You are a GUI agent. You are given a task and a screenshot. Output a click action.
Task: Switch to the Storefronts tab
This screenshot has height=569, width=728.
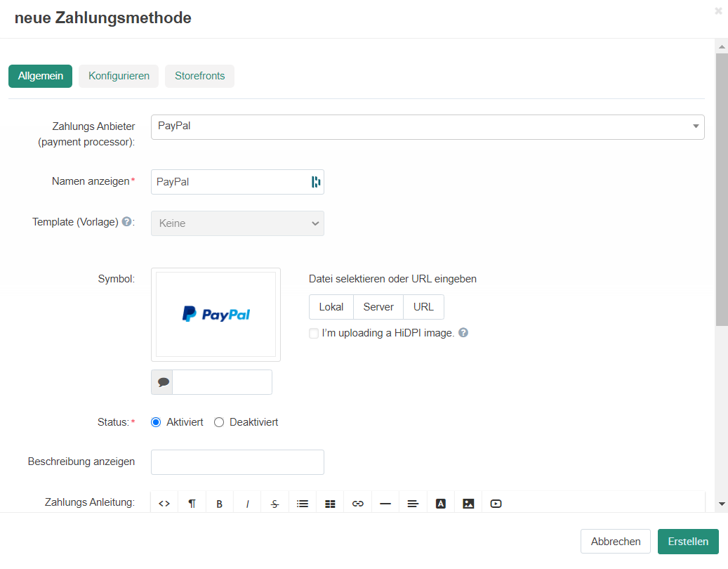(x=199, y=76)
